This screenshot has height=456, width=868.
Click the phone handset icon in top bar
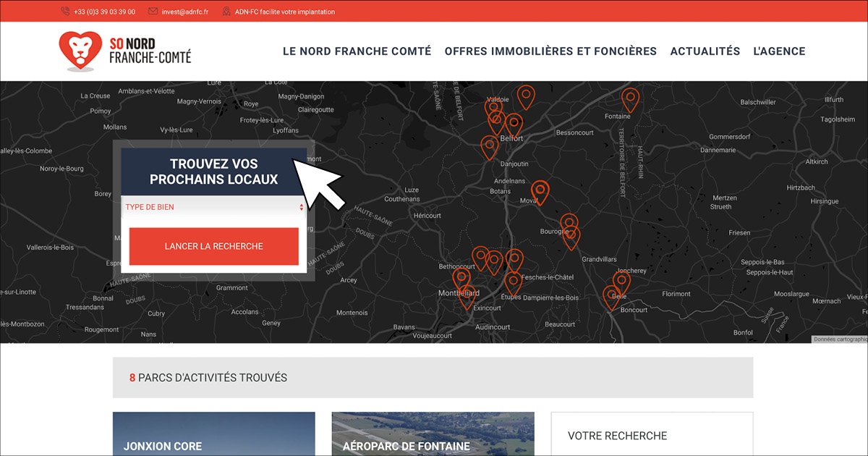click(66, 12)
